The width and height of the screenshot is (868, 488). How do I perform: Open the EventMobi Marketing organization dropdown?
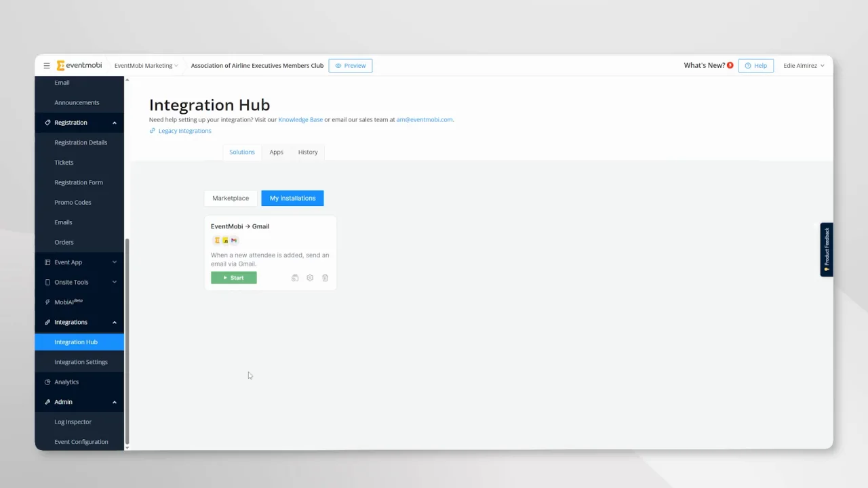click(146, 66)
